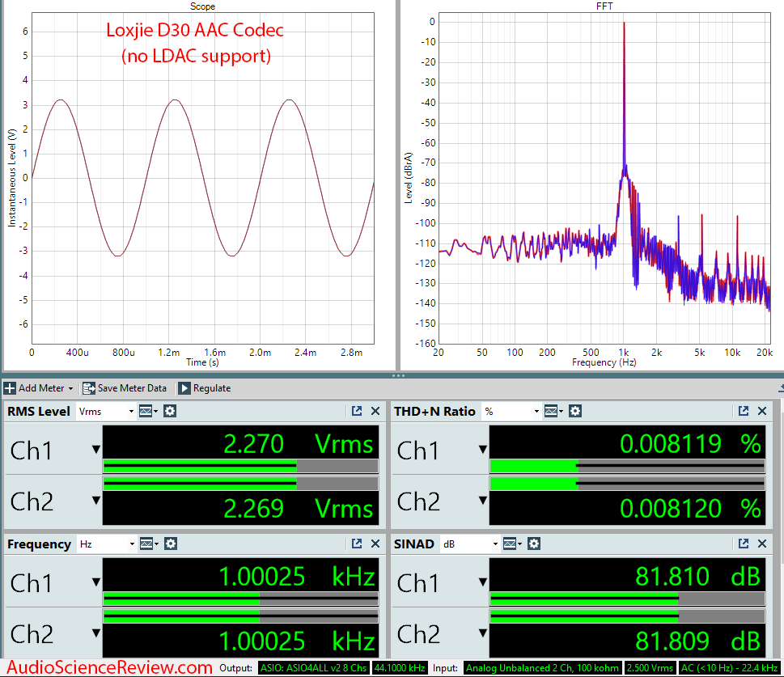The width and height of the screenshot is (784, 677).
Task: Select the 81.810 dB SINAD reading
Action: pyautogui.click(x=698, y=577)
